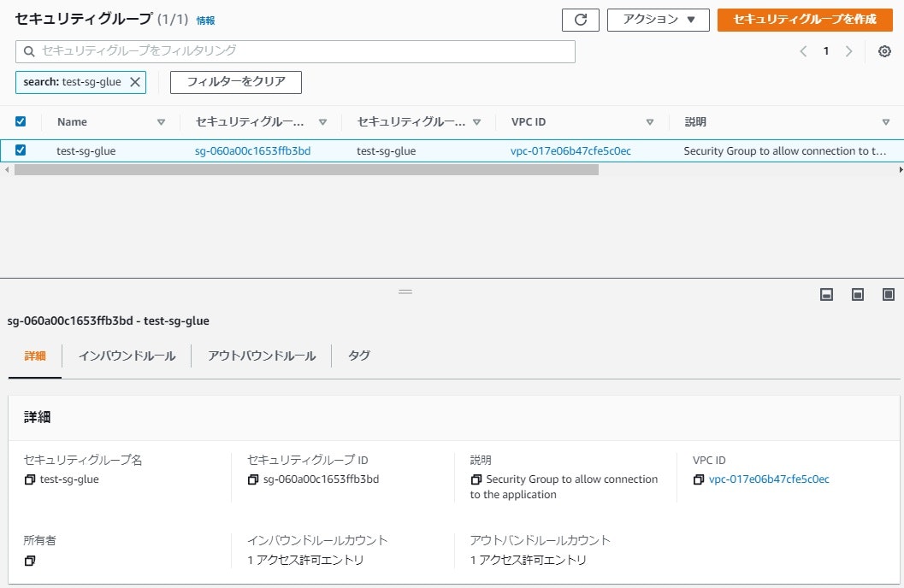Click the outbound rule count value
904x588 pixels.
pos(528,560)
